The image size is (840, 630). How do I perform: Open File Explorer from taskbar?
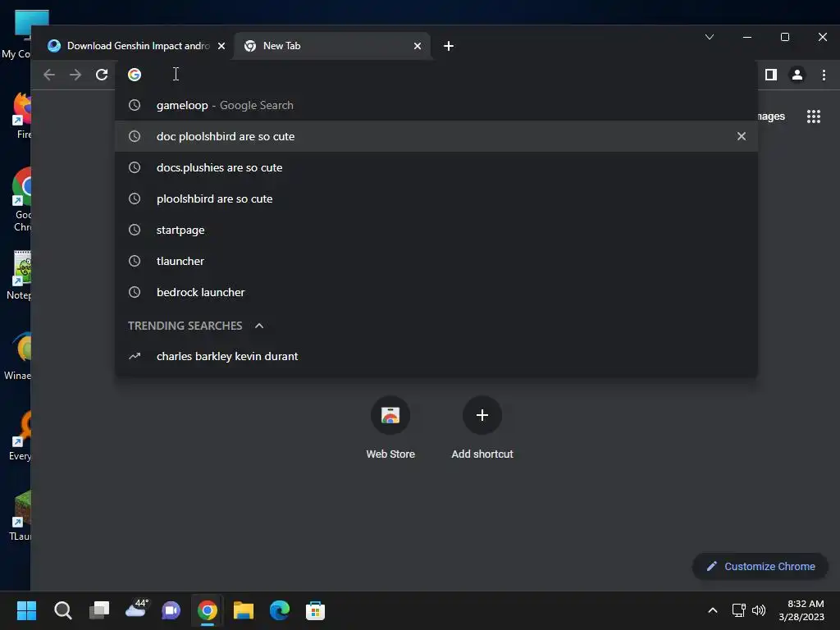[243, 610]
